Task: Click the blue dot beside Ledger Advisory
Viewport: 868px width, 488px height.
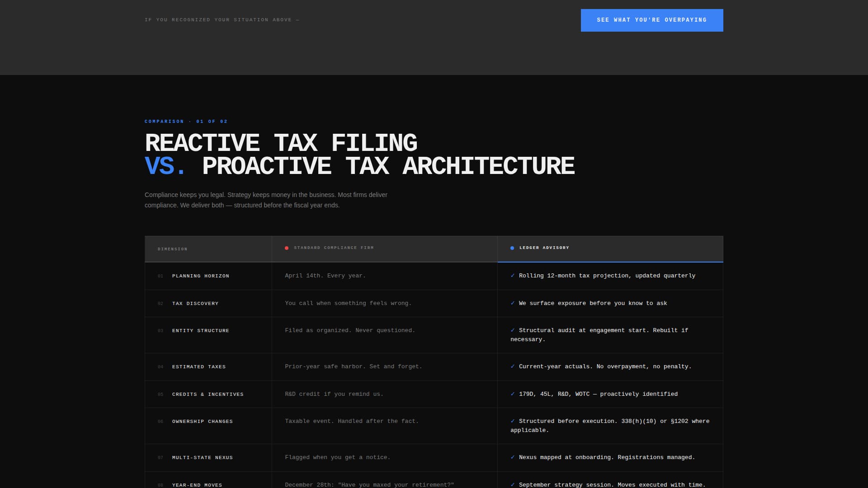Action: [x=512, y=248]
